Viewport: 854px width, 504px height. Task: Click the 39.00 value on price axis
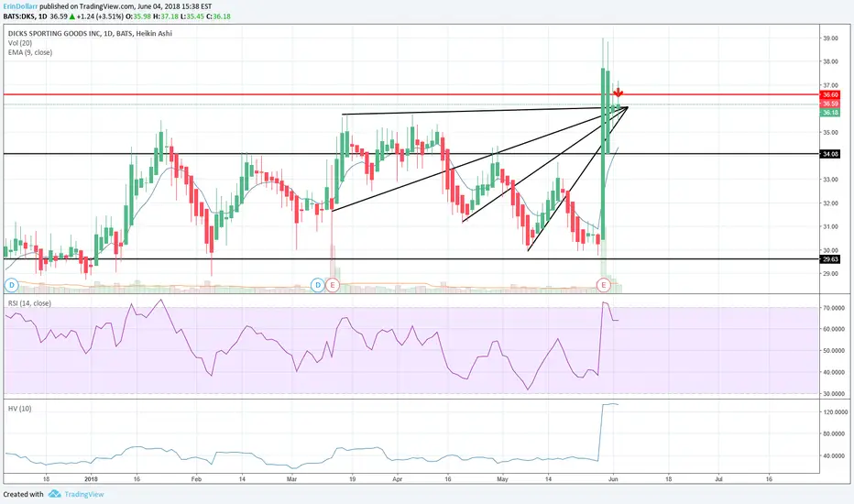[x=830, y=38]
